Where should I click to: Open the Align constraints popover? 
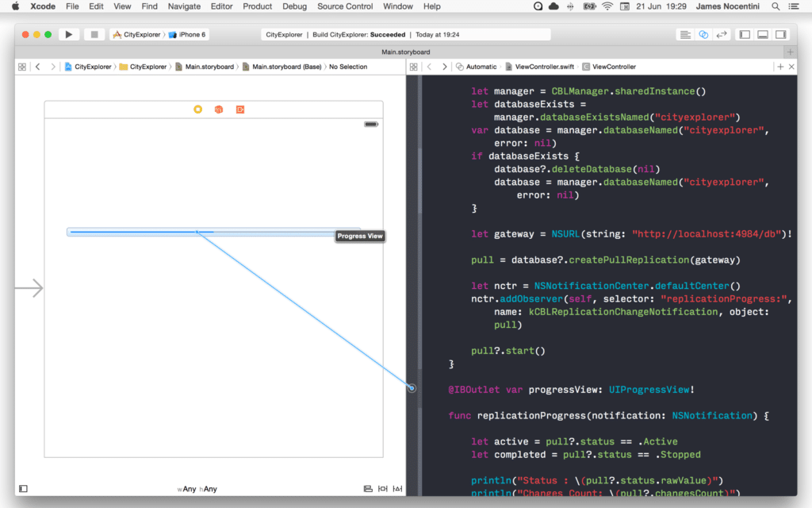pyautogui.click(x=370, y=489)
